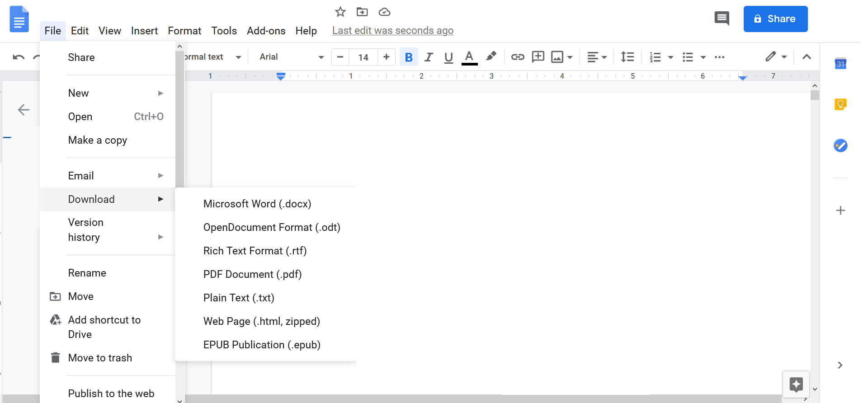The height and width of the screenshot is (403, 868).
Task: Open Google Keep side panel
Action: (840, 104)
